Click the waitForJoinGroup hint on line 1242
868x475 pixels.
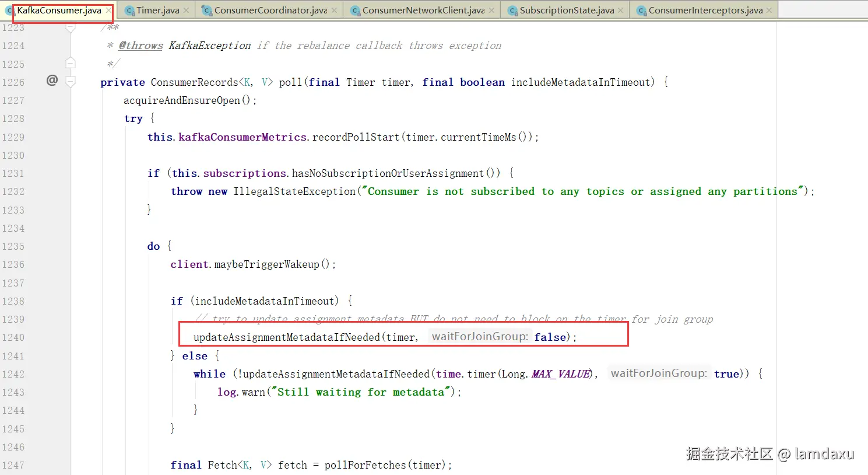click(x=659, y=373)
